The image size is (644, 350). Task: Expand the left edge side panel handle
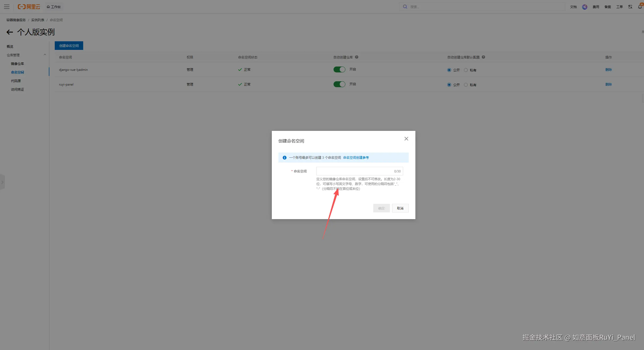[2, 182]
